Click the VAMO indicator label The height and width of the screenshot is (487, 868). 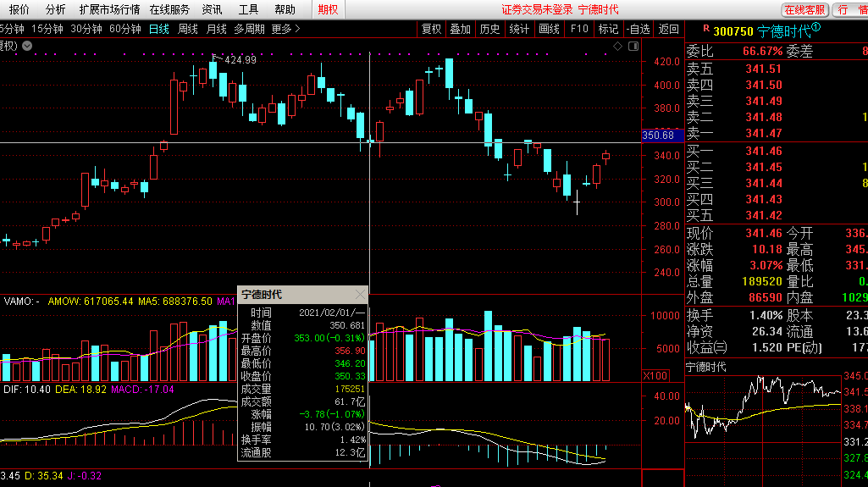(x=21, y=301)
